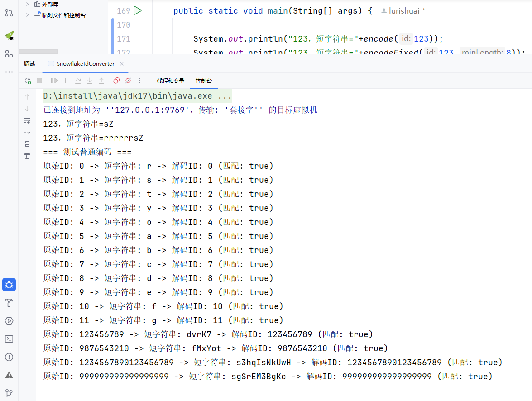Open the Terminal tool window
The height and width of the screenshot is (401, 532).
click(x=9, y=339)
